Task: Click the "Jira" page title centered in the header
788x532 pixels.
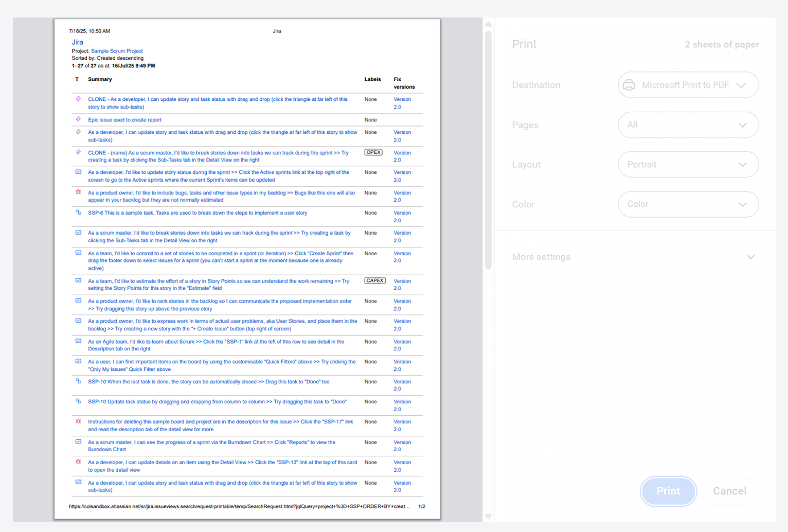Action: pyautogui.click(x=277, y=31)
